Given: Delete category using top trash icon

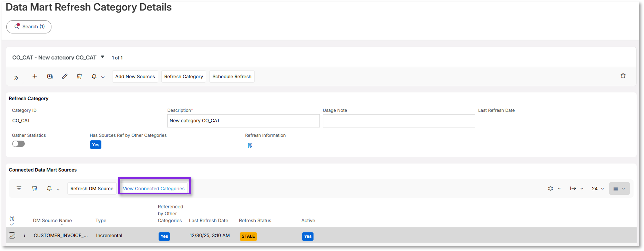Looking at the screenshot, I should (x=79, y=77).
